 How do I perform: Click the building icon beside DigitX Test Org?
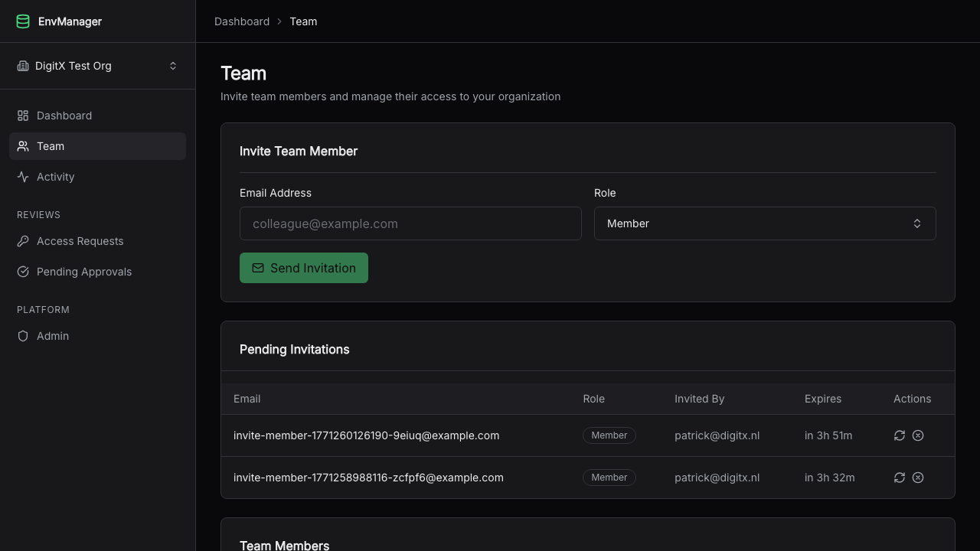23,66
